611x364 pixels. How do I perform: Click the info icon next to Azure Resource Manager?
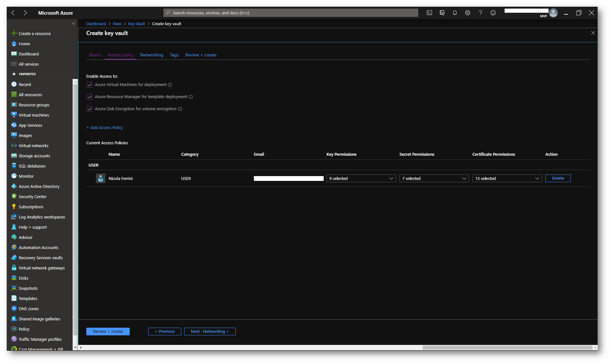point(191,97)
